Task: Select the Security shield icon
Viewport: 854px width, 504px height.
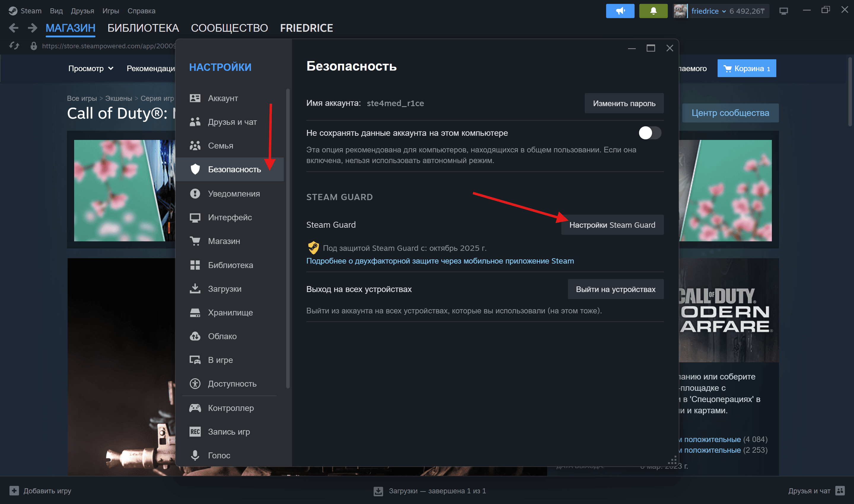Action: 195,169
